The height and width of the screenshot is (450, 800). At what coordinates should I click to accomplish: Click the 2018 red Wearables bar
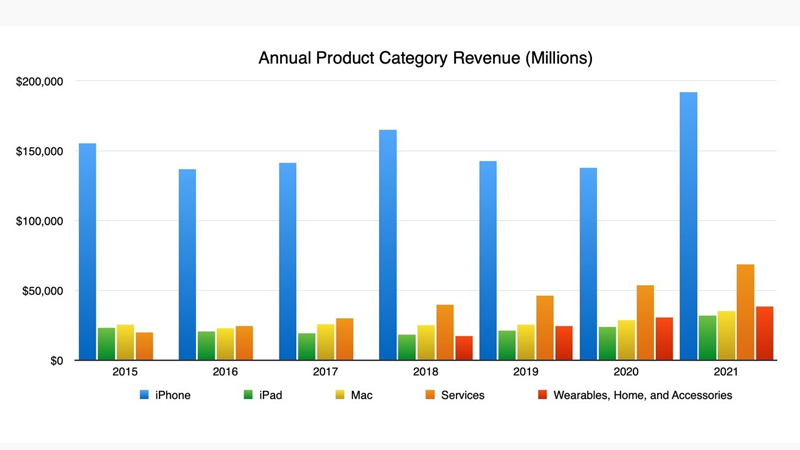464,348
